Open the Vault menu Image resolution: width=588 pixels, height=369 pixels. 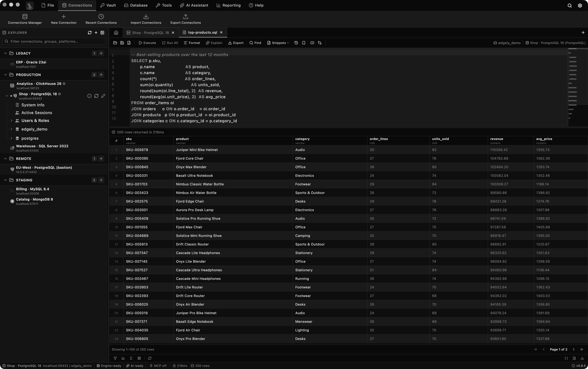pos(108,5)
